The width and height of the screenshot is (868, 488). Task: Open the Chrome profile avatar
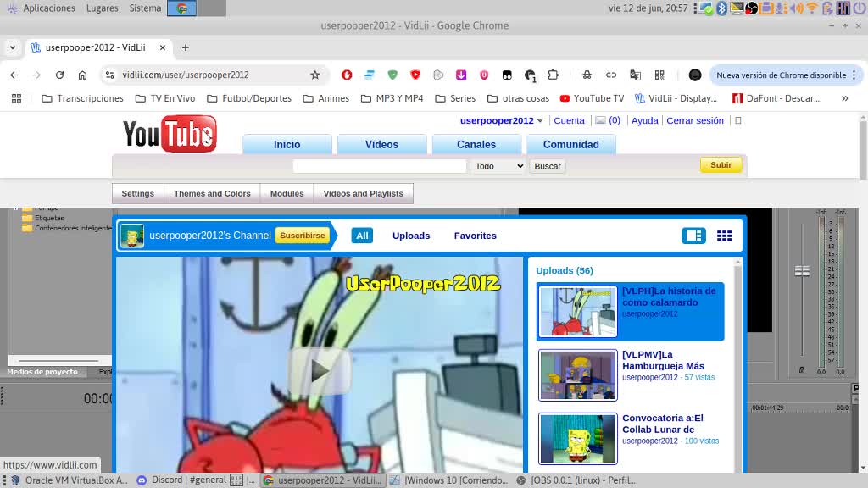[x=695, y=75]
